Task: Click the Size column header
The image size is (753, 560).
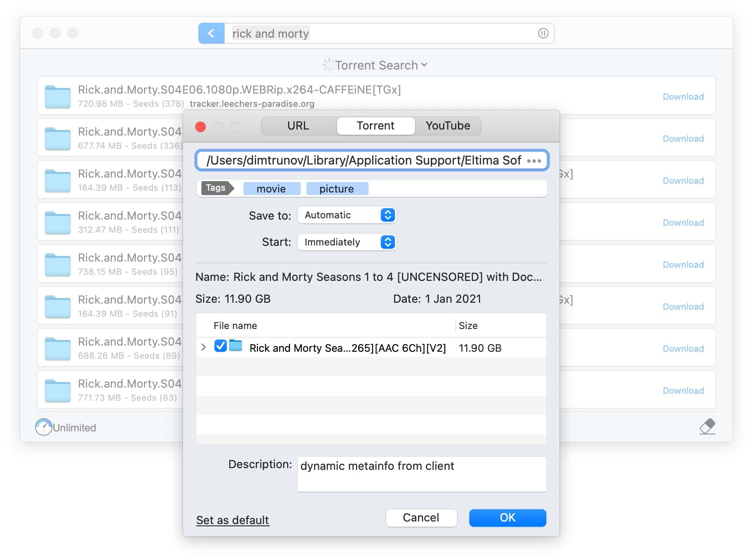Action: [468, 325]
